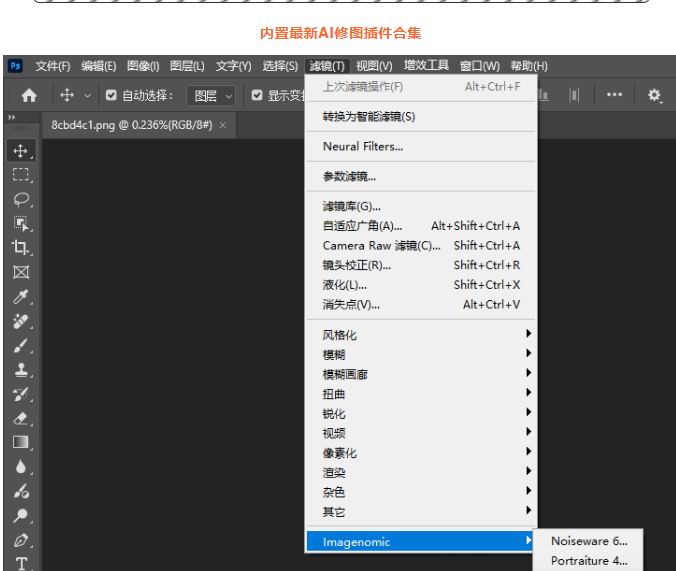The image size is (676, 571).
Task: Open Neural Filters...
Action: [421, 147]
